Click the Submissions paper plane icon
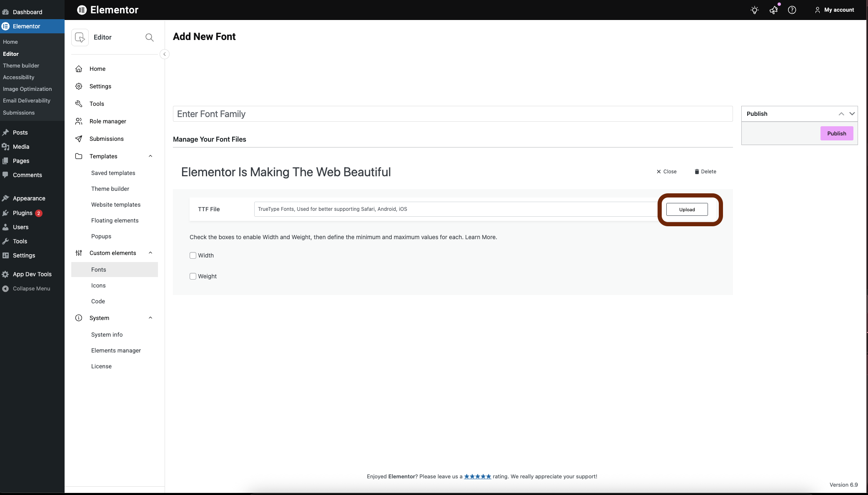Image resolution: width=868 pixels, height=495 pixels. [79, 139]
